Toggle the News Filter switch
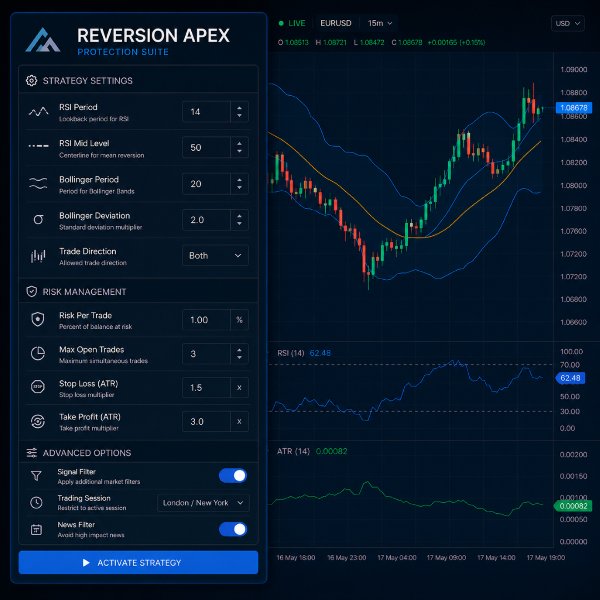This screenshot has width=600, height=600. (233, 530)
